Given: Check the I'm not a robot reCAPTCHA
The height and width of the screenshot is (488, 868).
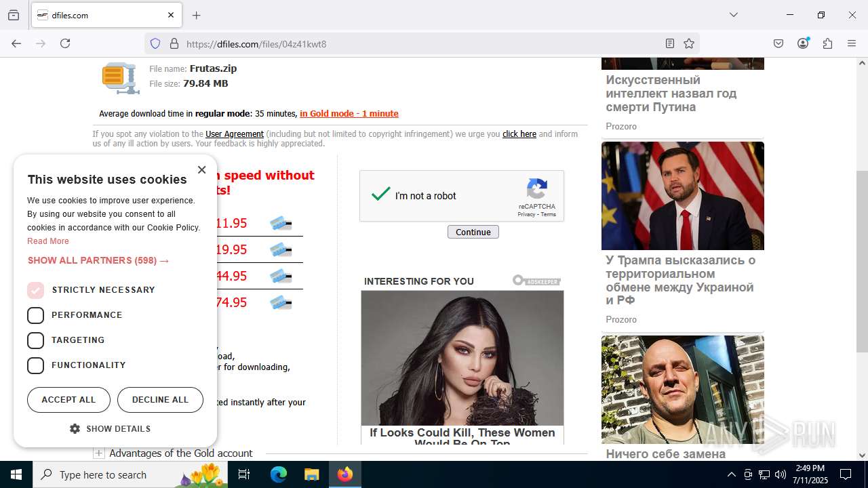Looking at the screenshot, I should [x=381, y=195].
